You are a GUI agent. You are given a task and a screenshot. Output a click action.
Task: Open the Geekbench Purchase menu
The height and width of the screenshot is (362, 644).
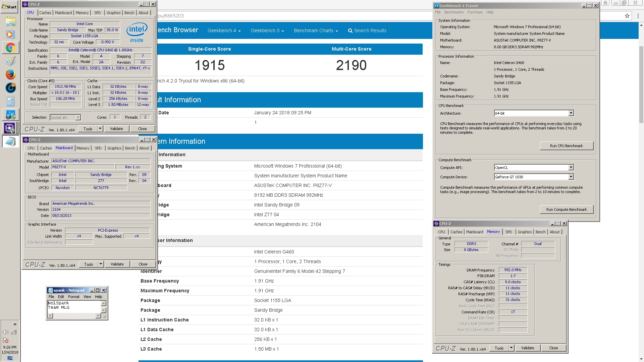(475, 12)
